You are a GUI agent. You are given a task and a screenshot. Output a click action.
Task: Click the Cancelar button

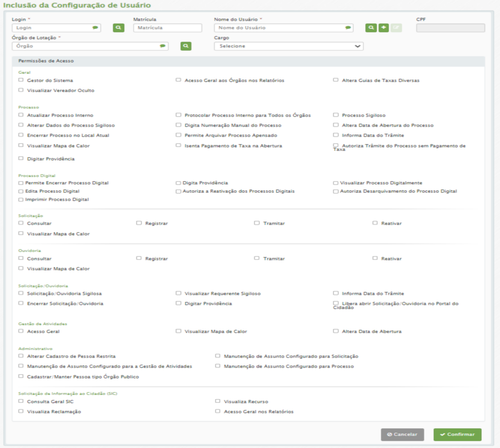pos(402,434)
